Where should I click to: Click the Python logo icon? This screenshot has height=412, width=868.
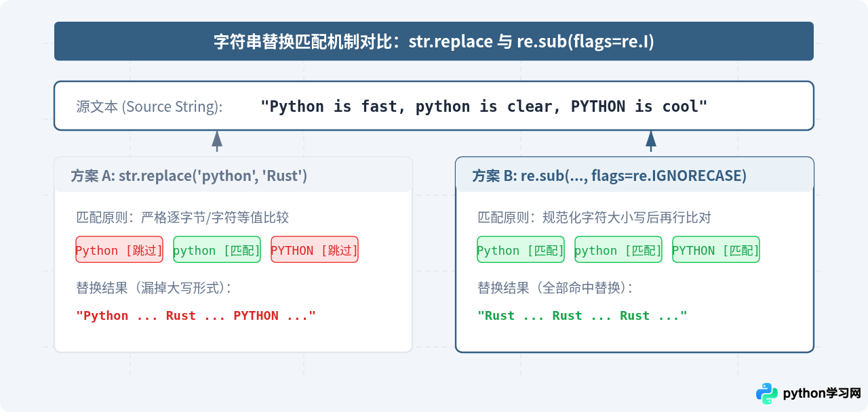pos(767,393)
